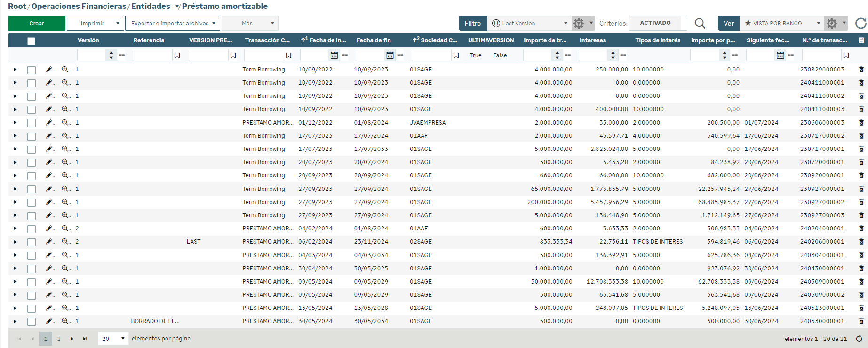
Task: Click the green Crear button
Action: click(37, 24)
